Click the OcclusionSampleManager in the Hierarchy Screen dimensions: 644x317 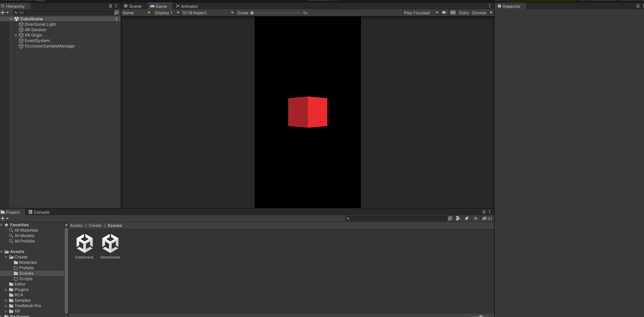50,46
